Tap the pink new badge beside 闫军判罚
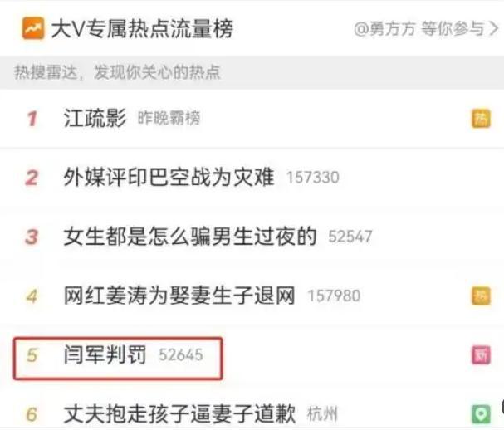Screen dimensions: 504x430 481,355
